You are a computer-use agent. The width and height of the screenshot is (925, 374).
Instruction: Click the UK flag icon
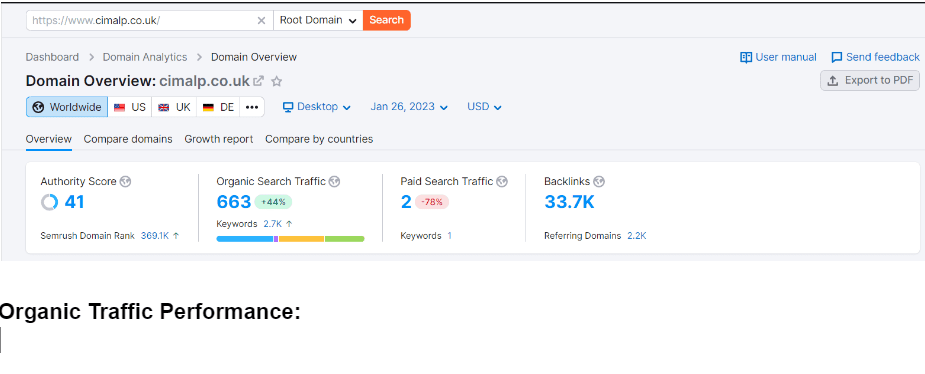(164, 107)
